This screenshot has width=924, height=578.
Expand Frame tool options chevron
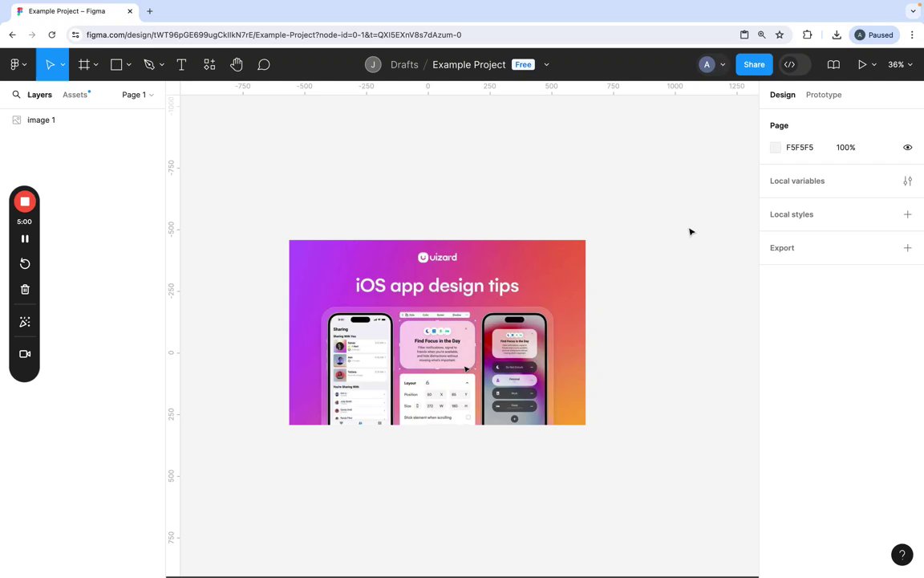[x=95, y=65]
